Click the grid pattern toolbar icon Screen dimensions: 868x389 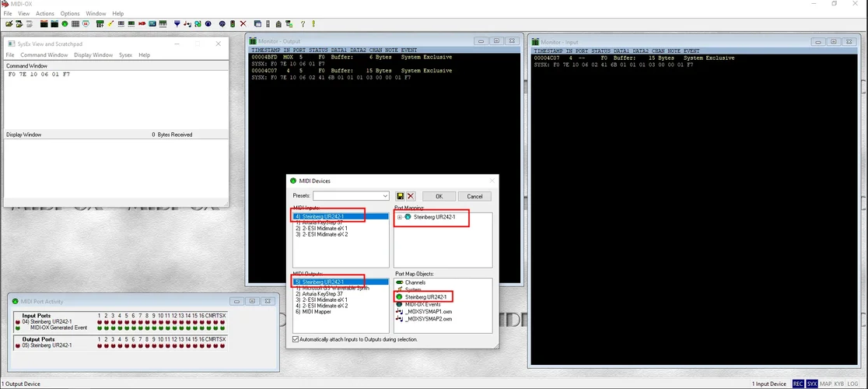75,24
